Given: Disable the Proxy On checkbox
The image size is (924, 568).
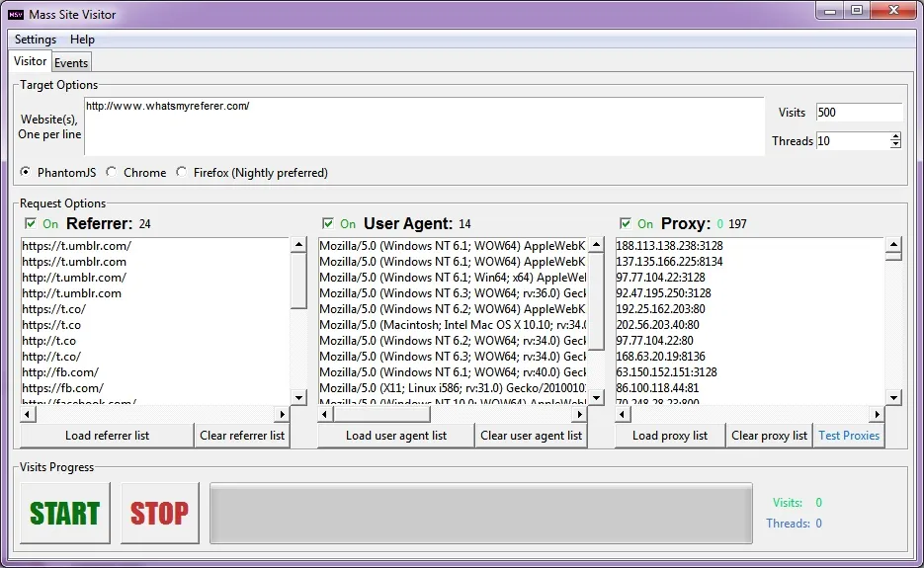Looking at the screenshot, I should pyautogui.click(x=626, y=224).
